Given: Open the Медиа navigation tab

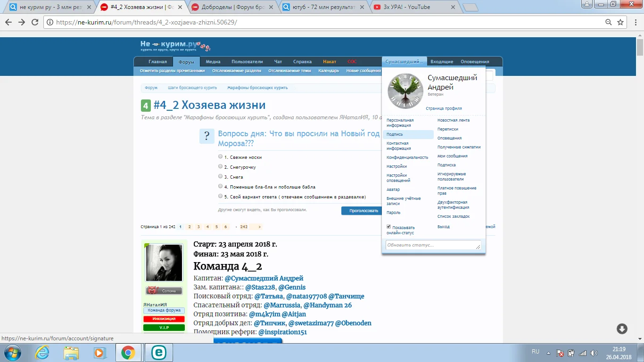Looking at the screenshot, I should (x=213, y=62).
